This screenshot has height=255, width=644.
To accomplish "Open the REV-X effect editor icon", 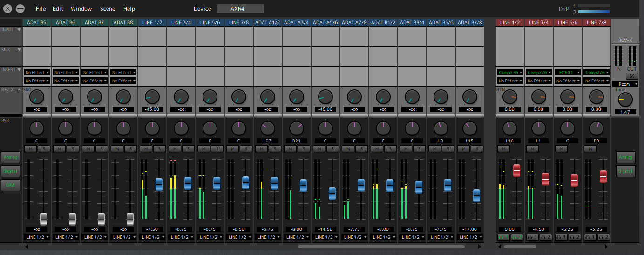I will (632, 76).
